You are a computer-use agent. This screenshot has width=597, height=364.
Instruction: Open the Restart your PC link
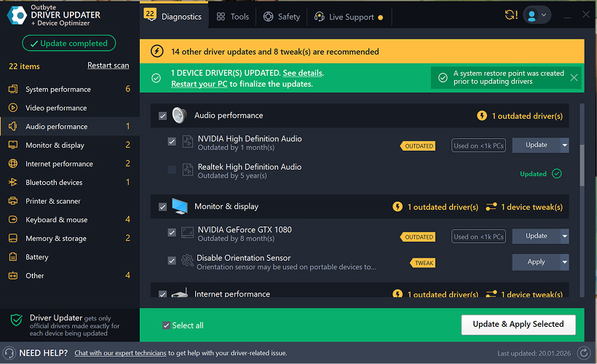pyautogui.click(x=199, y=84)
